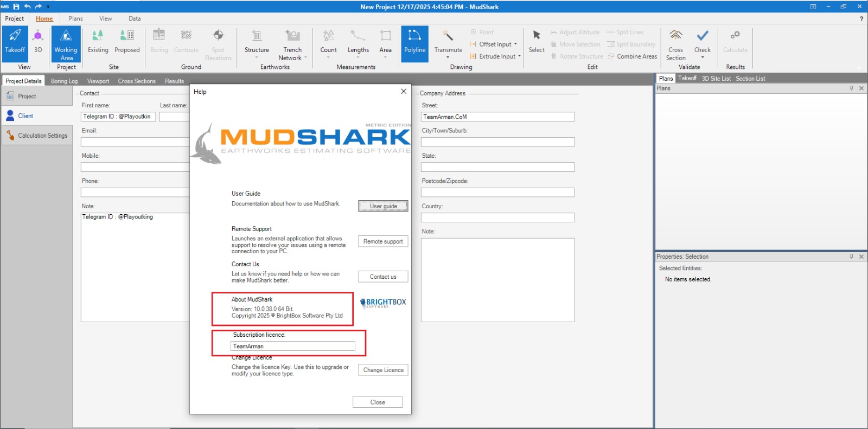This screenshot has width=868, height=429.
Task: Click the First name input field
Action: point(118,117)
